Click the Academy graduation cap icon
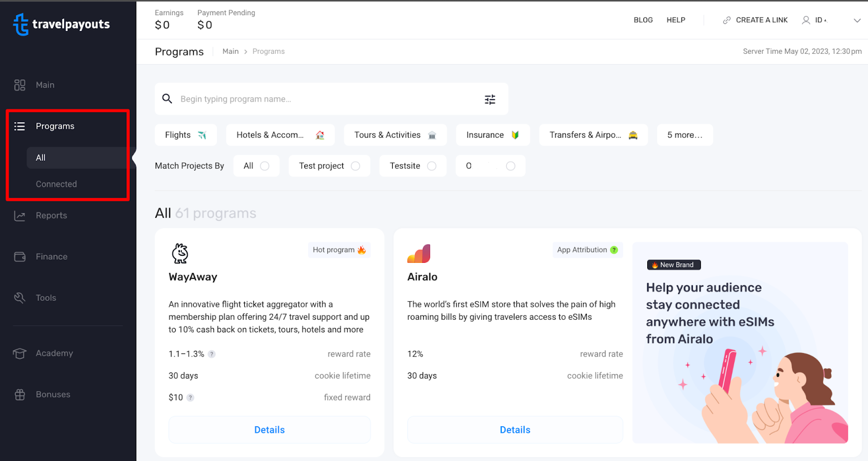This screenshot has width=868, height=461. (20, 353)
